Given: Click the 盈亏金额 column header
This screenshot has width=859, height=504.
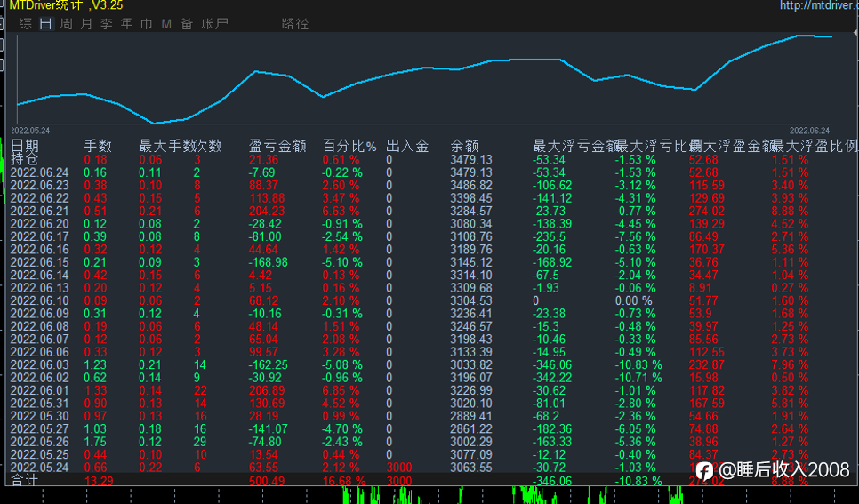Looking at the screenshot, I should [x=277, y=146].
